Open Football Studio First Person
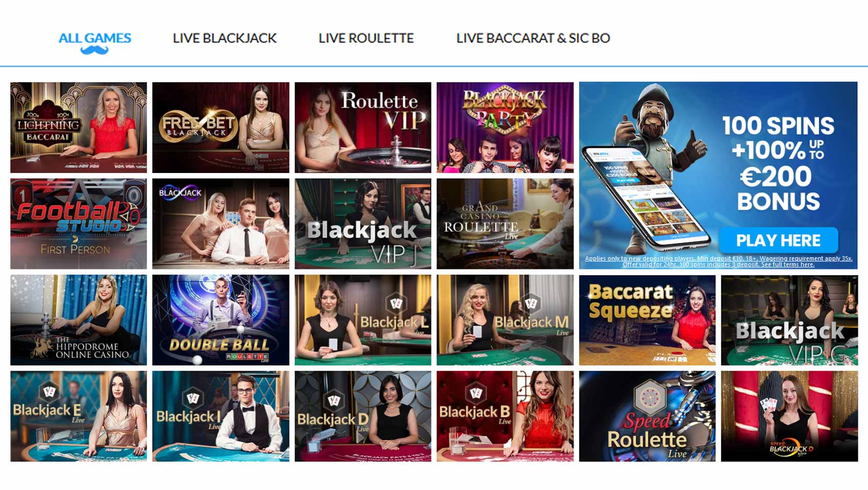868x490 pixels. click(x=79, y=224)
